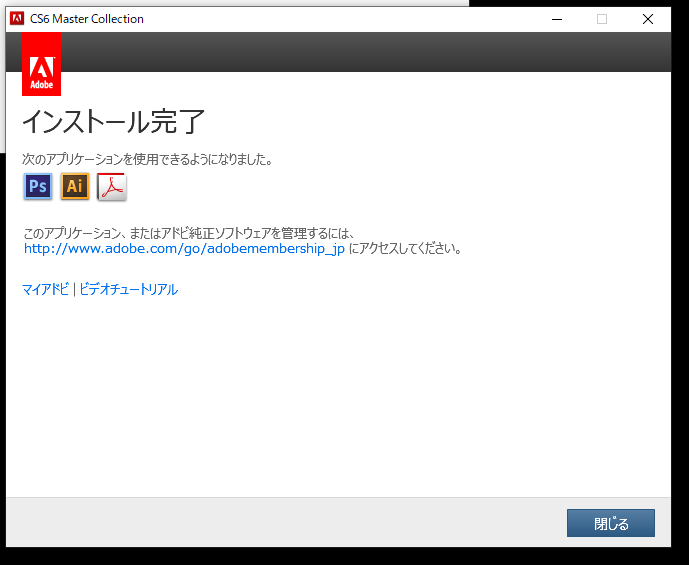689x565 pixels.
Task: Click the 次のアプリケーションを使用できるようになりました text
Action: point(147,159)
